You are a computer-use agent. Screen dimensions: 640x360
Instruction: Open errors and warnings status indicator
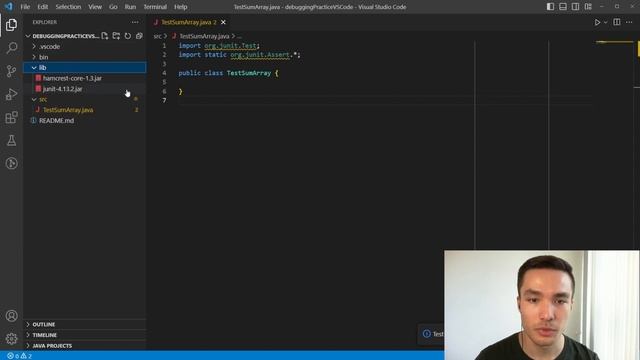(19, 356)
